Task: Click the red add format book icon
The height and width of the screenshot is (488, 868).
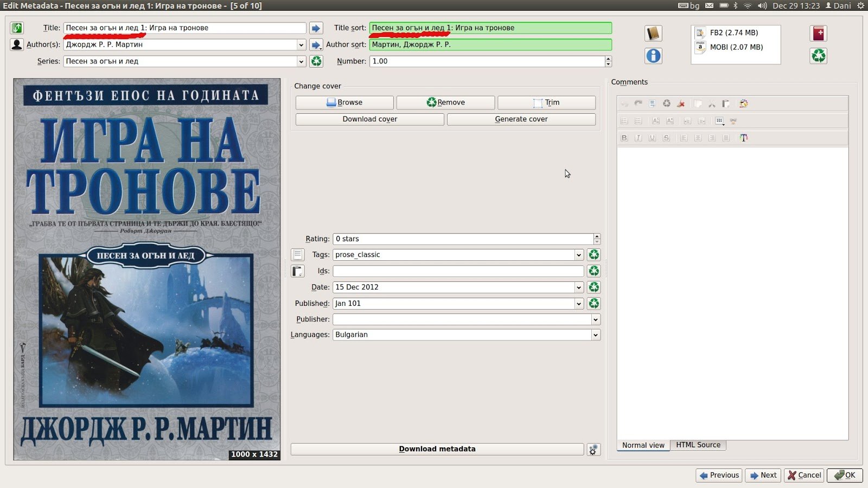Action: point(818,34)
